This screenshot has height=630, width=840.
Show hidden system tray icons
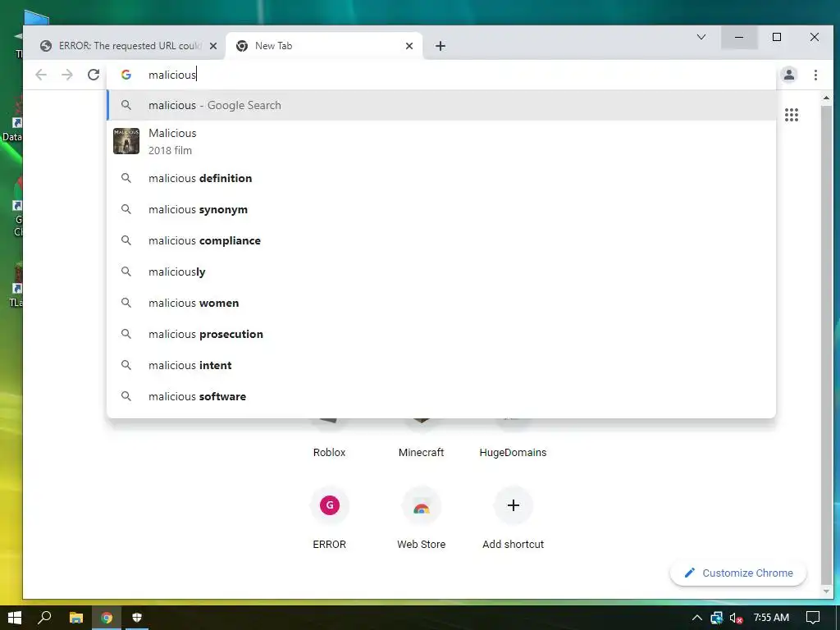[697, 618]
